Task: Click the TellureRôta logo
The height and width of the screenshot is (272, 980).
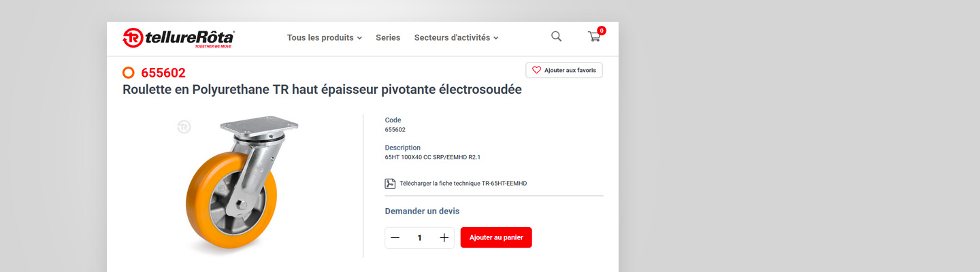Action: pyautogui.click(x=178, y=38)
